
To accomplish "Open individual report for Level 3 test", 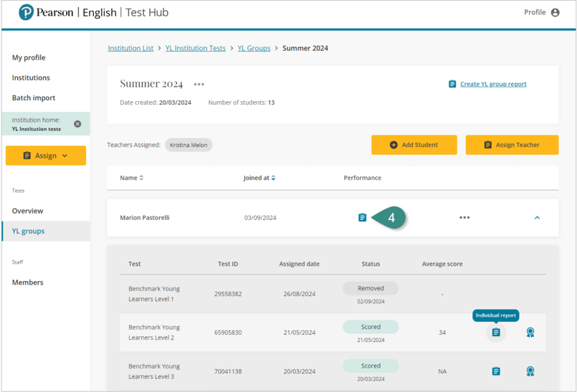I will (x=495, y=371).
